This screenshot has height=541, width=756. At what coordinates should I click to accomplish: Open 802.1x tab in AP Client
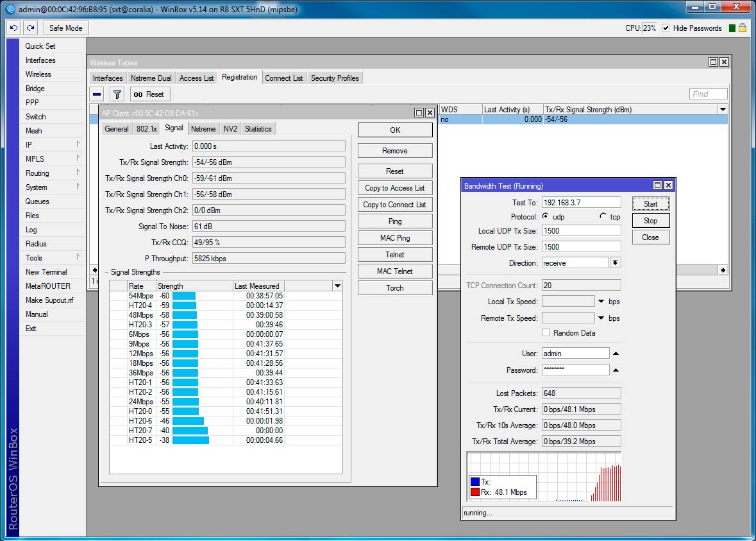147,129
